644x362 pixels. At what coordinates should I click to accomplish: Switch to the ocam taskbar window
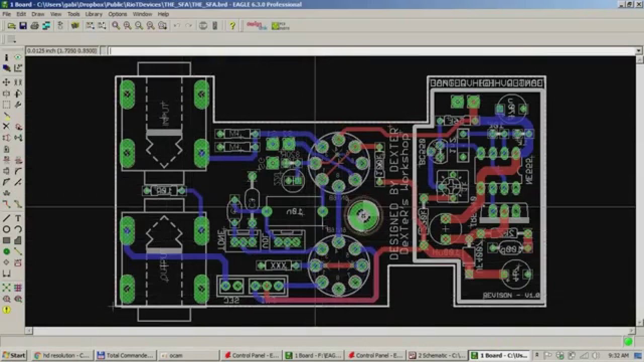click(x=189, y=355)
